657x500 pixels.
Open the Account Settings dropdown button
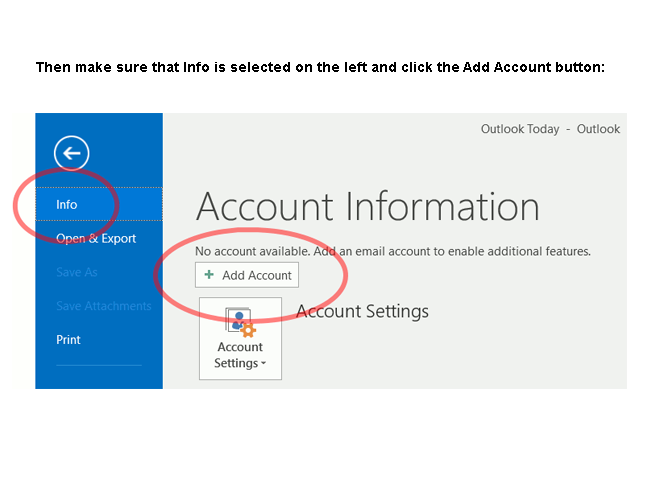(x=240, y=339)
